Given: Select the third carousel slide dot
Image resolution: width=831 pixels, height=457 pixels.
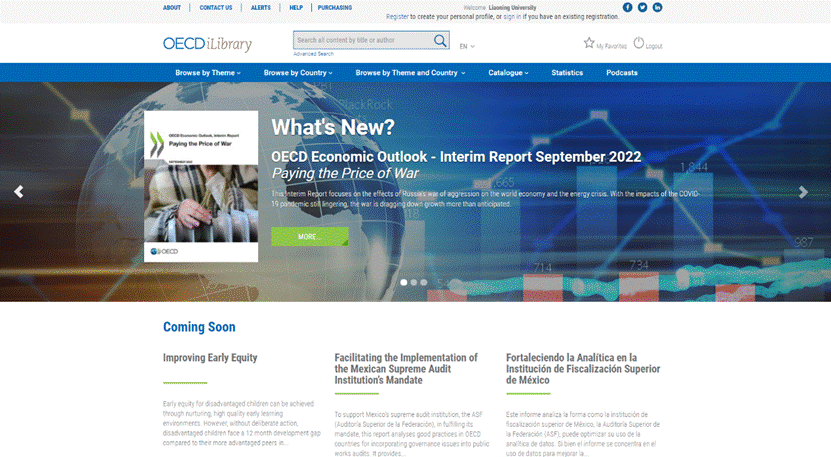Looking at the screenshot, I should [x=424, y=283].
